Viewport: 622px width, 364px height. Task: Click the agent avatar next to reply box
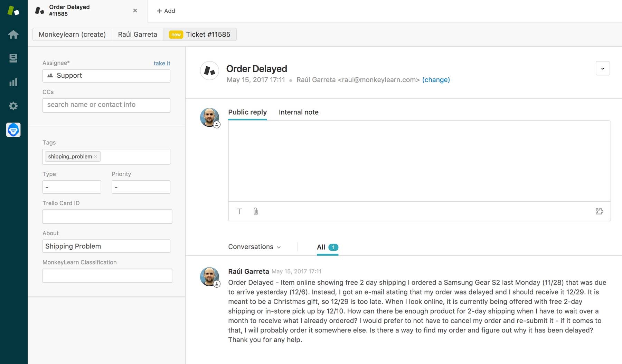(209, 118)
